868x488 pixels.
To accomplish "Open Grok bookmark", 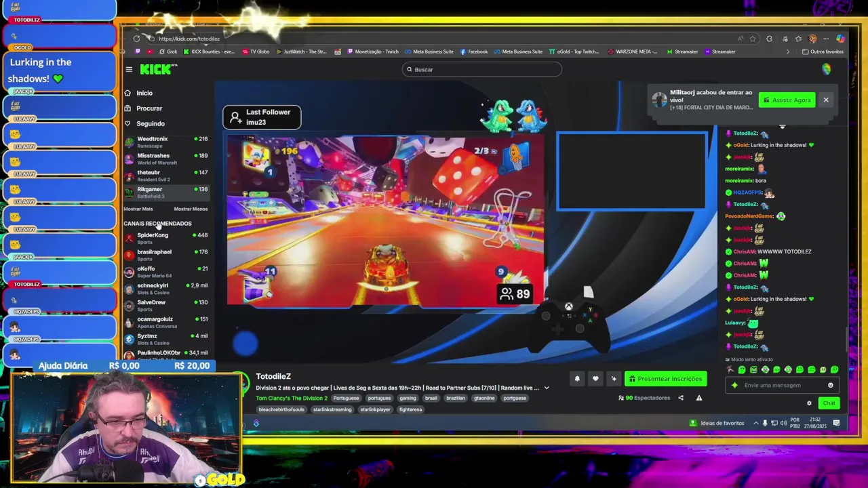I will (x=167, y=52).
